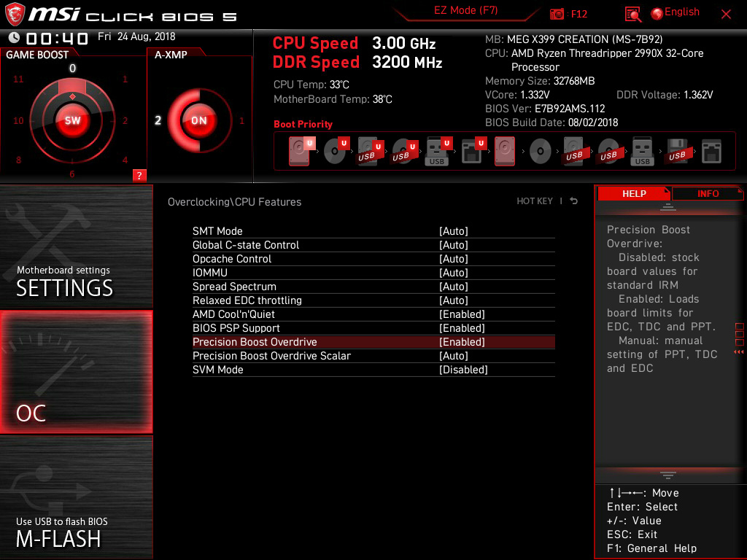Viewport: 747px width, 560px height.
Task: Select the UEFI USB hard disk boot icon
Action: 370,151
